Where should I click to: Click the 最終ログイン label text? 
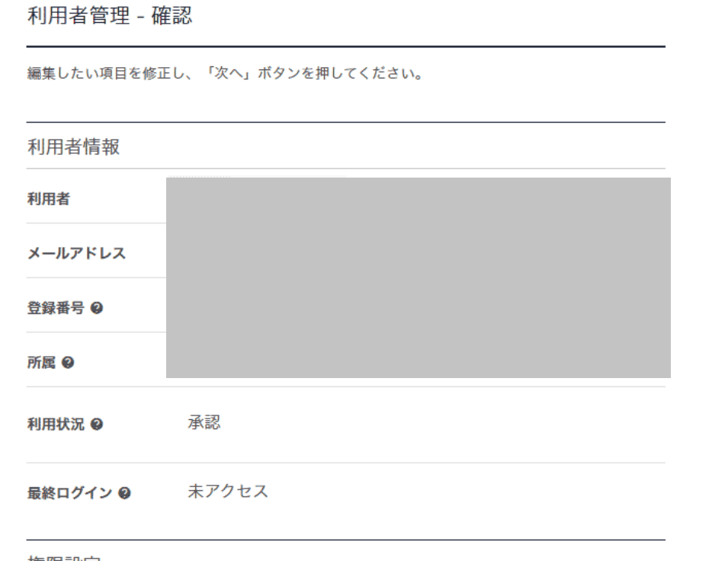click(x=70, y=493)
